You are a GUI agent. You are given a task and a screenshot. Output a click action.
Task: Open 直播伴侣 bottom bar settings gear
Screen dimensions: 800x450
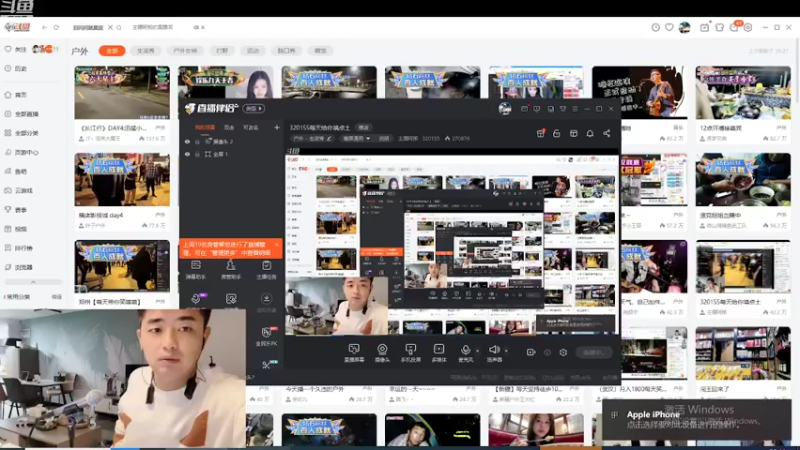pos(563,352)
